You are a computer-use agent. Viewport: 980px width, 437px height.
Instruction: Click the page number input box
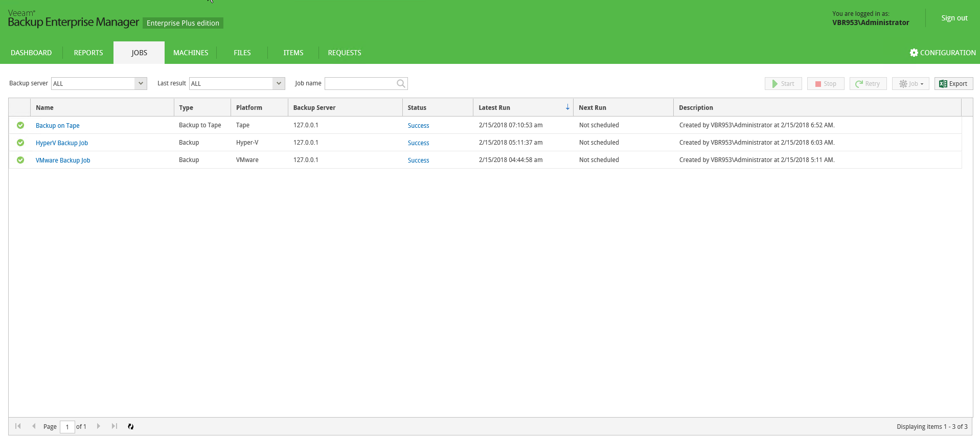click(67, 427)
